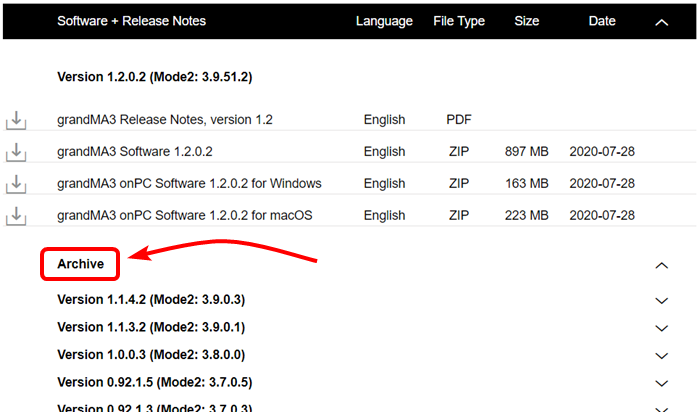Open grandMA3 Release Notes, version 1.2 link
Viewport: 700px width, 412px height.
(x=165, y=120)
